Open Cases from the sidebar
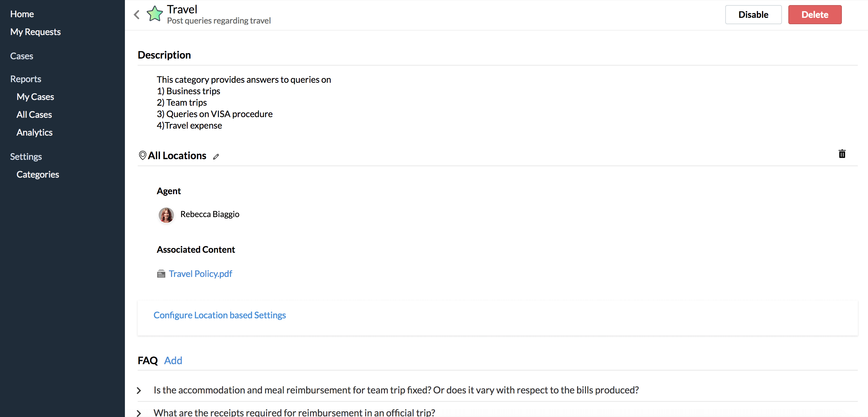 22,56
